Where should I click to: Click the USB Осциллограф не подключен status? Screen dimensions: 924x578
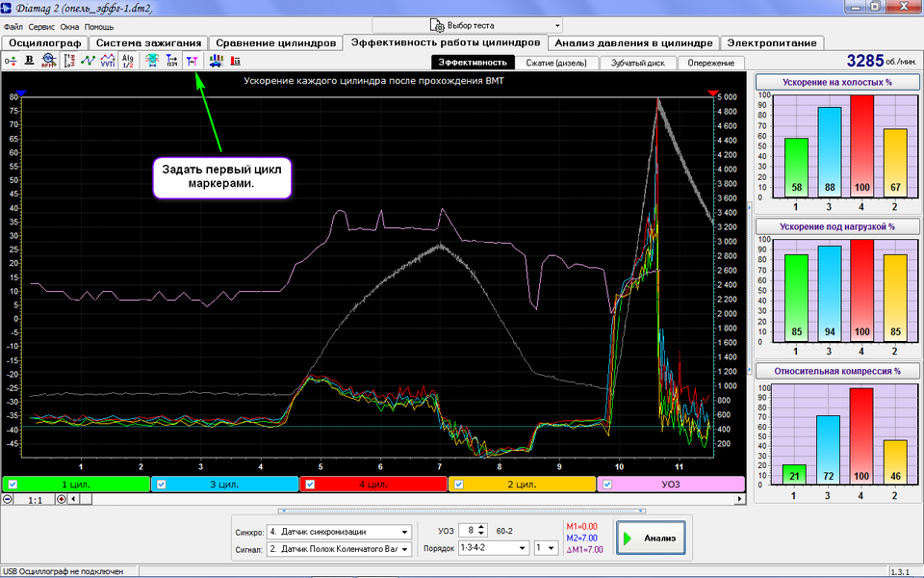[x=64, y=571]
